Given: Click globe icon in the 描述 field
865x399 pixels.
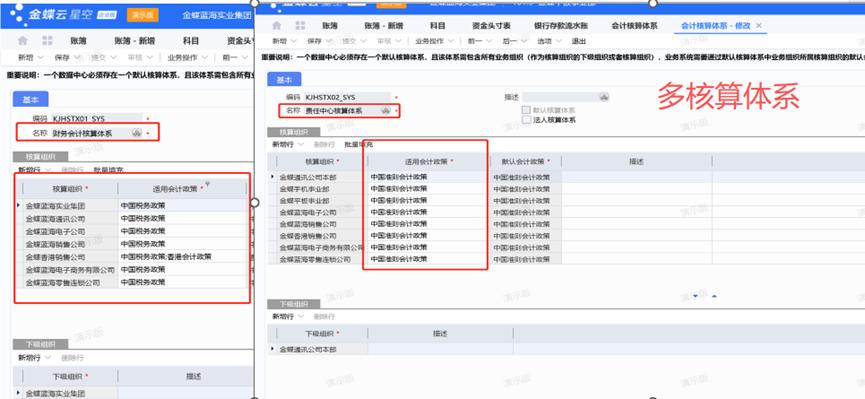Looking at the screenshot, I should point(604,97).
